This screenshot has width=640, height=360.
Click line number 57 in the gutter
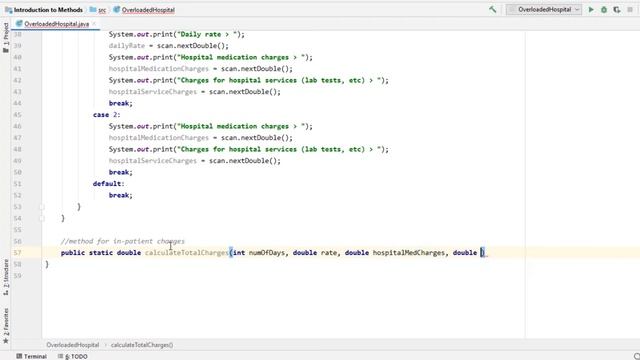click(x=17, y=253)
